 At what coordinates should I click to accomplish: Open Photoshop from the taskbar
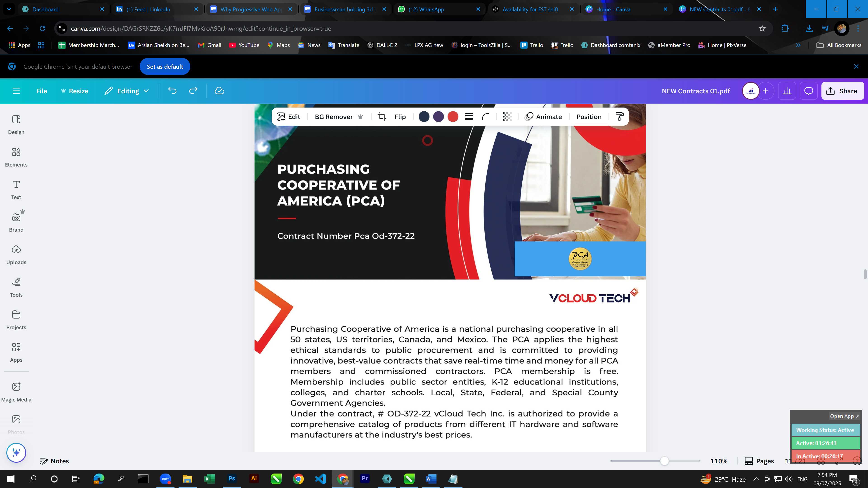pos(231,479)
